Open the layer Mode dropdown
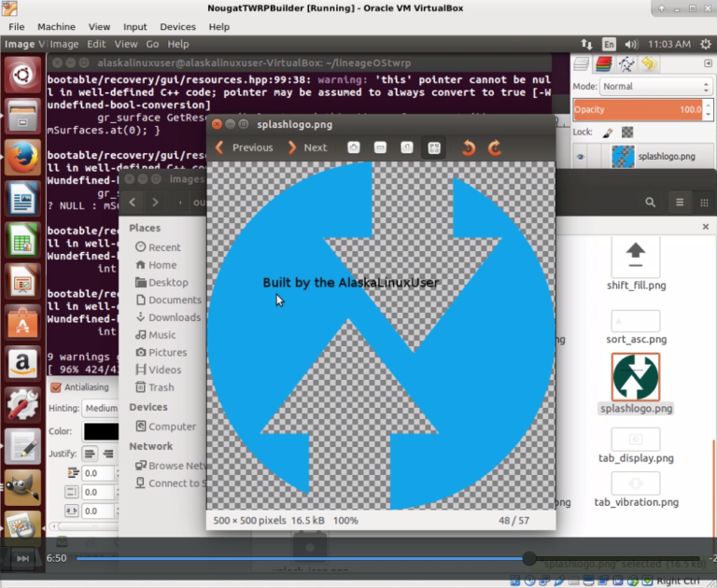 click(x=654, y=86)
